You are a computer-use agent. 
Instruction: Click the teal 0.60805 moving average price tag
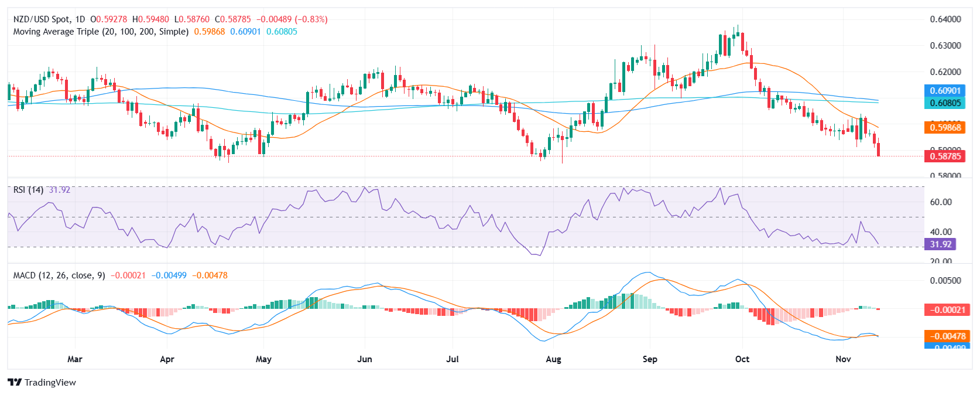tap(945, 103)
